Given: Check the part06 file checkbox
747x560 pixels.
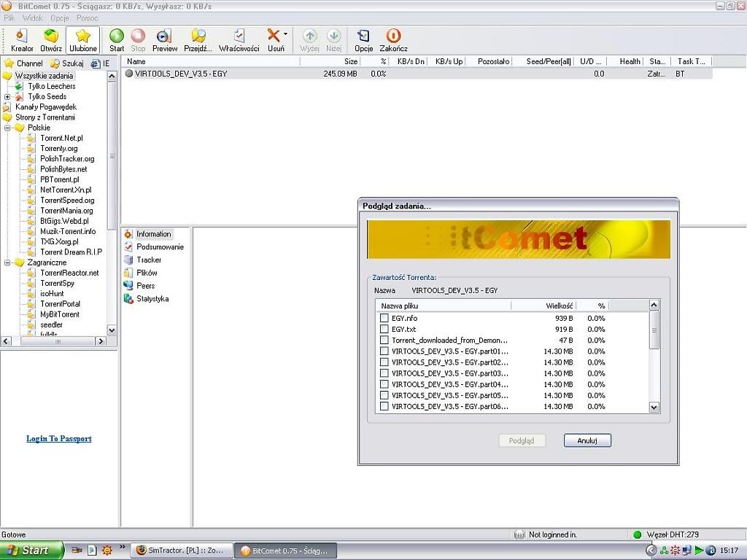Looking at the screenshot, I should 384,406.
